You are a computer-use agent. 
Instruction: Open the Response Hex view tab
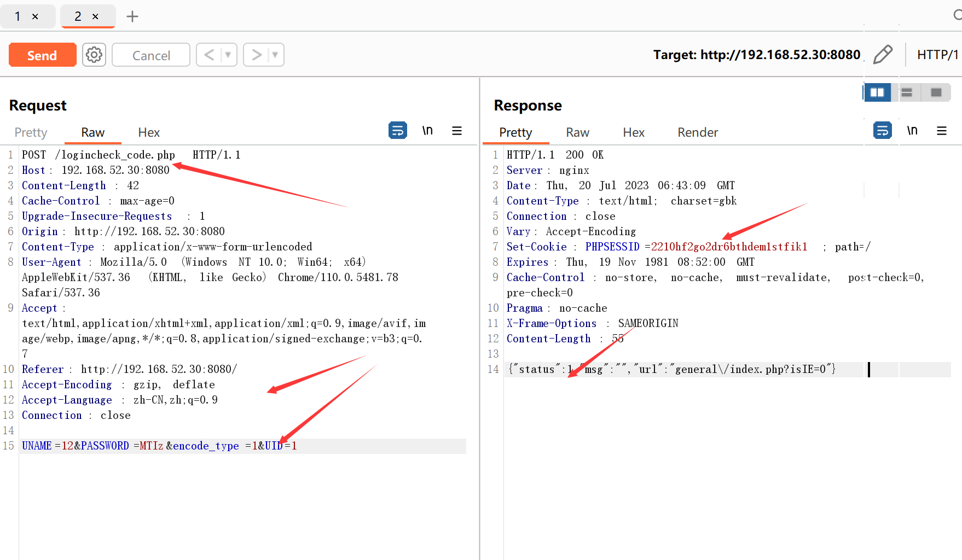click(634, 132)
